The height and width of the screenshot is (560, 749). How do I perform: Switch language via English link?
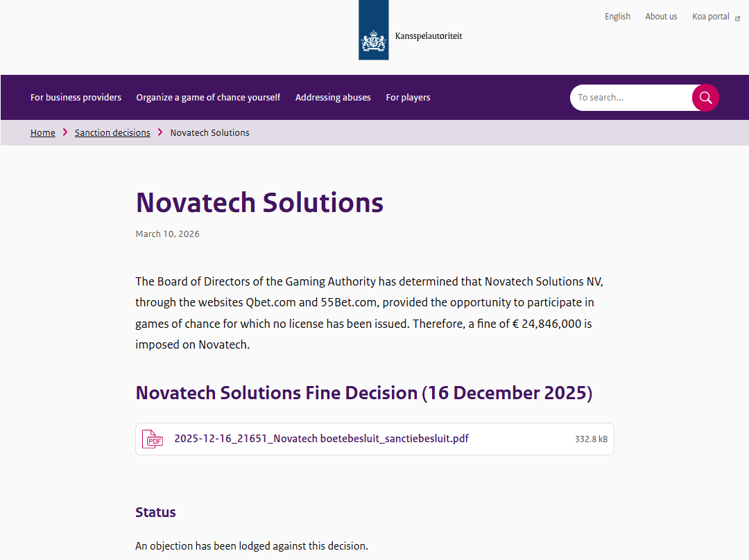(x=617, y=17)
